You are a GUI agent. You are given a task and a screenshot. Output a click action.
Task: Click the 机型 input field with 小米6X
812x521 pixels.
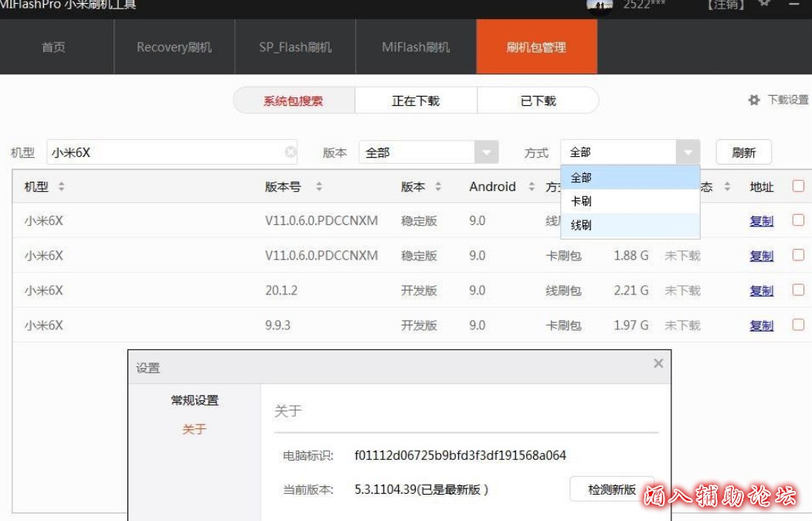click(x=162, y=152)
